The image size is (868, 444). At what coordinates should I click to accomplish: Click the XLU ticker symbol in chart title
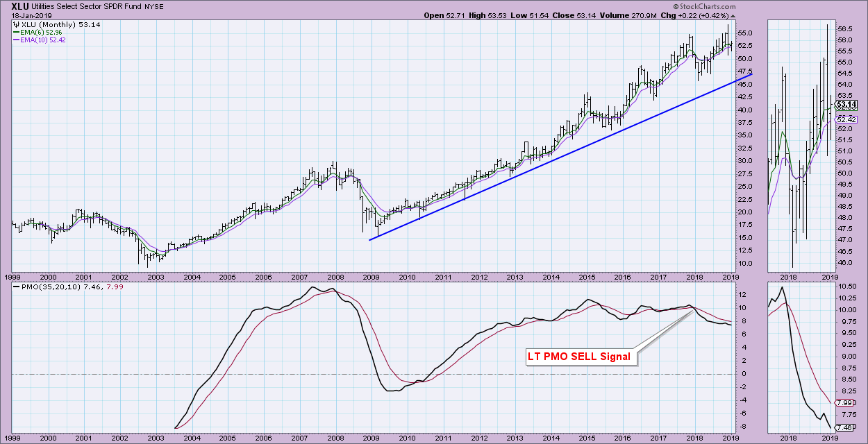click(20, 6)
